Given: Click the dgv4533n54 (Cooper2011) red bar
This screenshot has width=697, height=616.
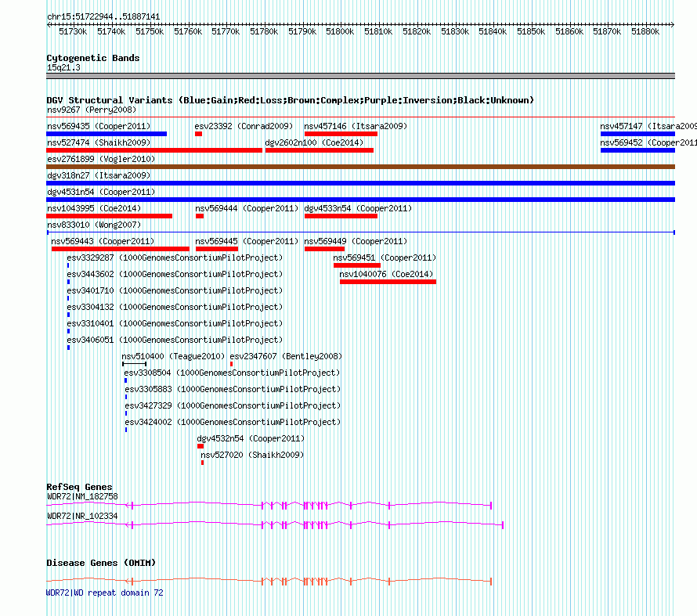Looking at the screenshot, I should pyautogui.click(x=341, y=216).
